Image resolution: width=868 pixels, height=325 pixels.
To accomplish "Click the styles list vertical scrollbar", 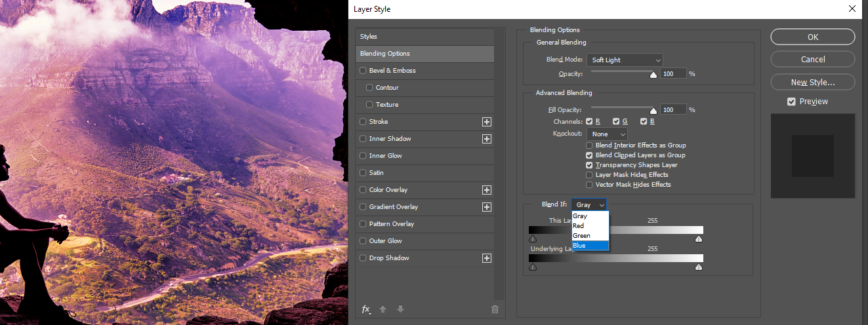I will pos(500,164).
